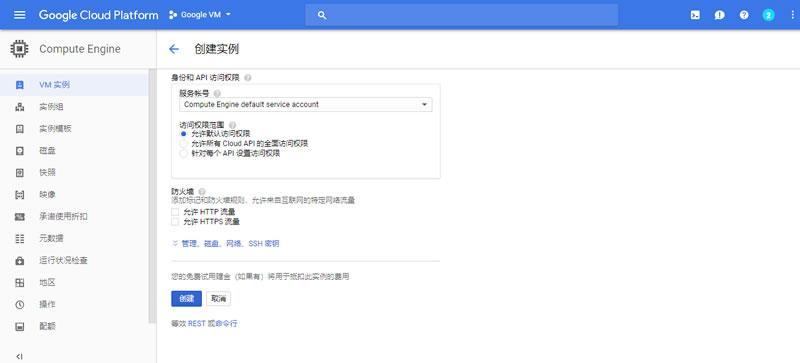Click help icon beside 身份和 API 访问权限

coord(248,78)
